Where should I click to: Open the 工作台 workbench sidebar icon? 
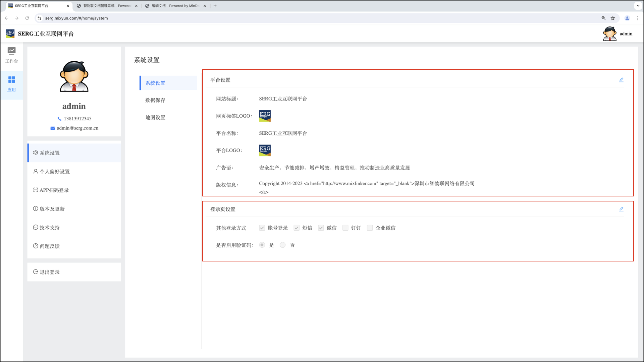tap(11, 51)
